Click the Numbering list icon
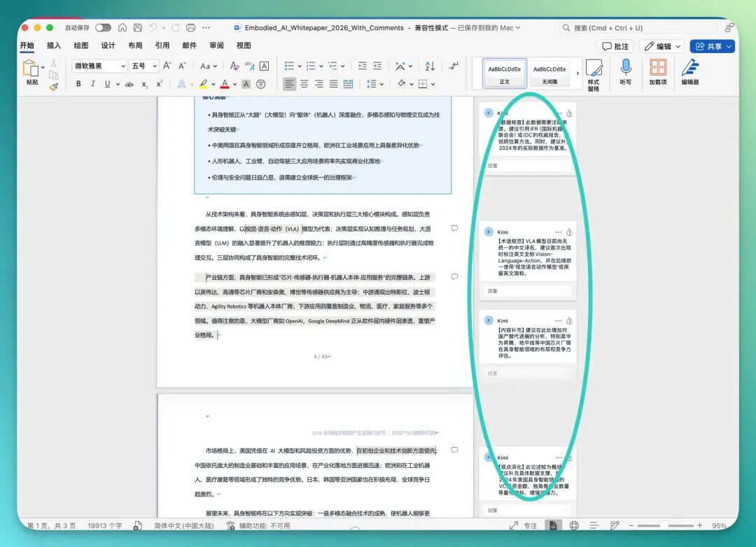This screenshot has width=756, height=547. [x=311, y=66]
